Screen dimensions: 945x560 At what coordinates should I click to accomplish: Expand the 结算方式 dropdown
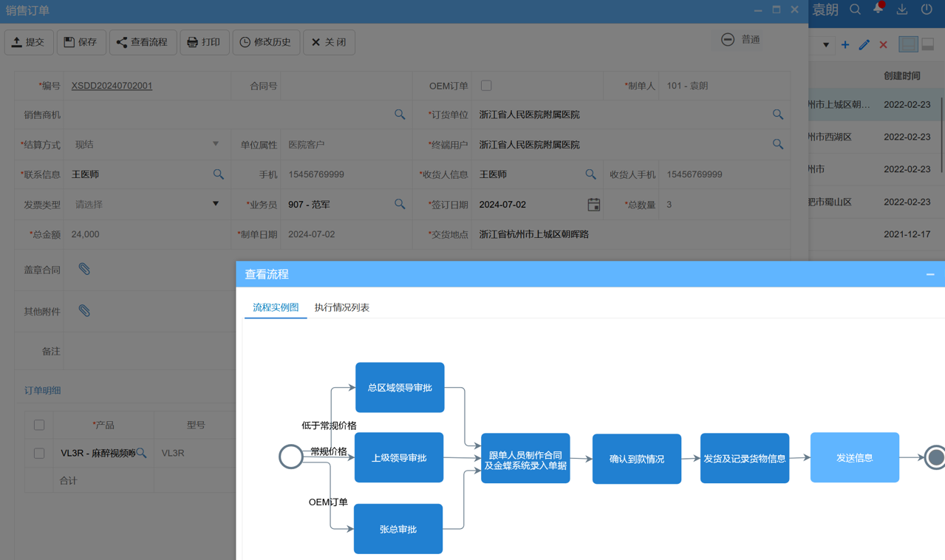pos(216,145)
